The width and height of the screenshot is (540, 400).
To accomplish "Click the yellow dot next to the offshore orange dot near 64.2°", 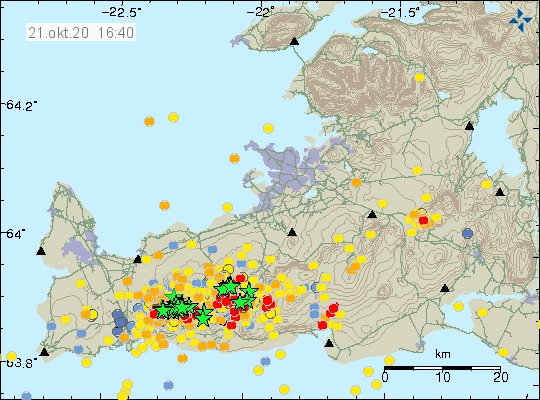I will point(174,117).
